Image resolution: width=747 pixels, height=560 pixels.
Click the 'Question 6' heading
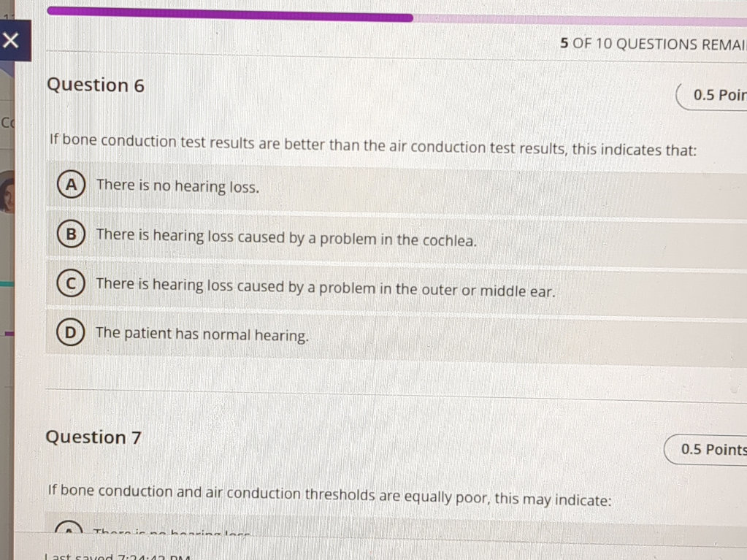[96, 85]
